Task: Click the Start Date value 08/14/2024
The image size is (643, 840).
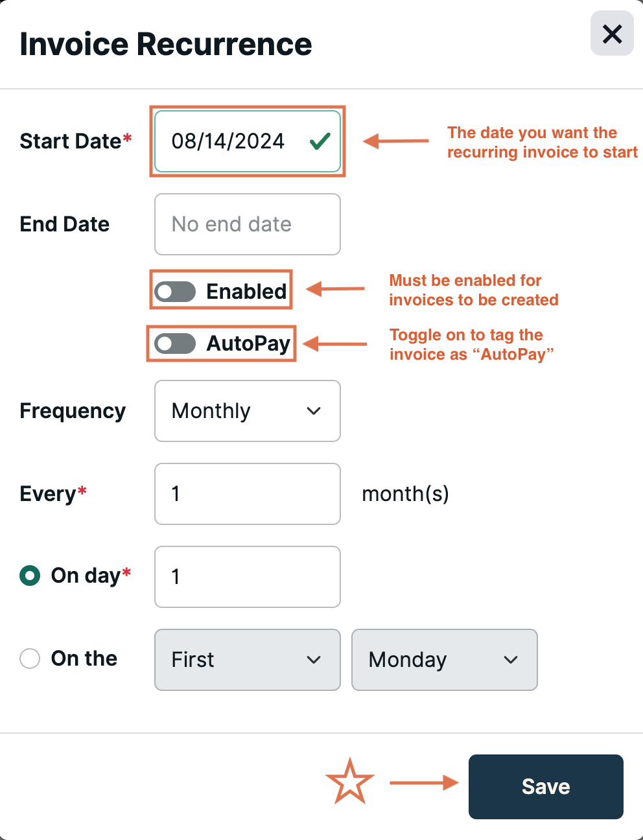Action: [228, 141]
